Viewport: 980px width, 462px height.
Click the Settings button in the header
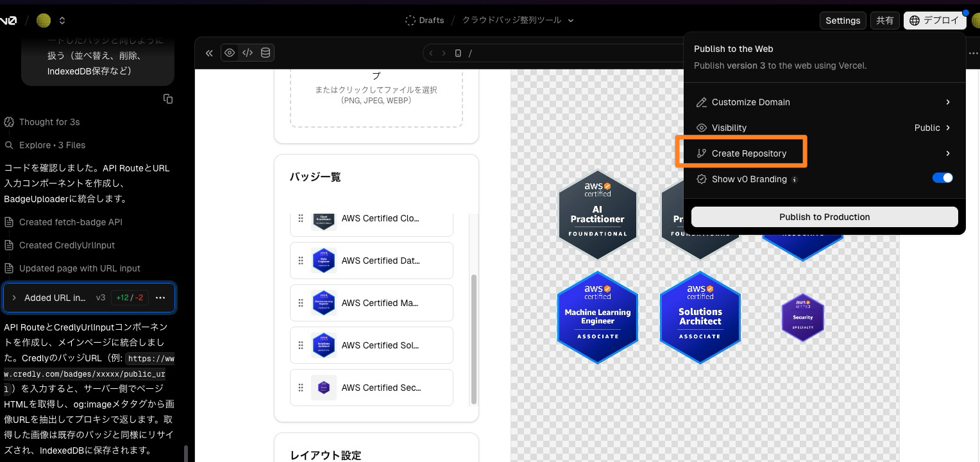coord(842,21)
